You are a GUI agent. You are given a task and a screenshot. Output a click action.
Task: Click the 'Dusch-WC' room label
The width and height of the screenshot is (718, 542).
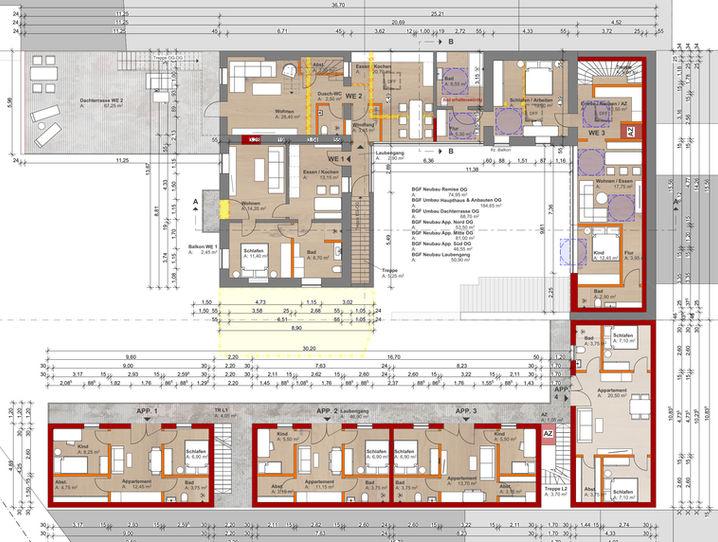point(329,93)
